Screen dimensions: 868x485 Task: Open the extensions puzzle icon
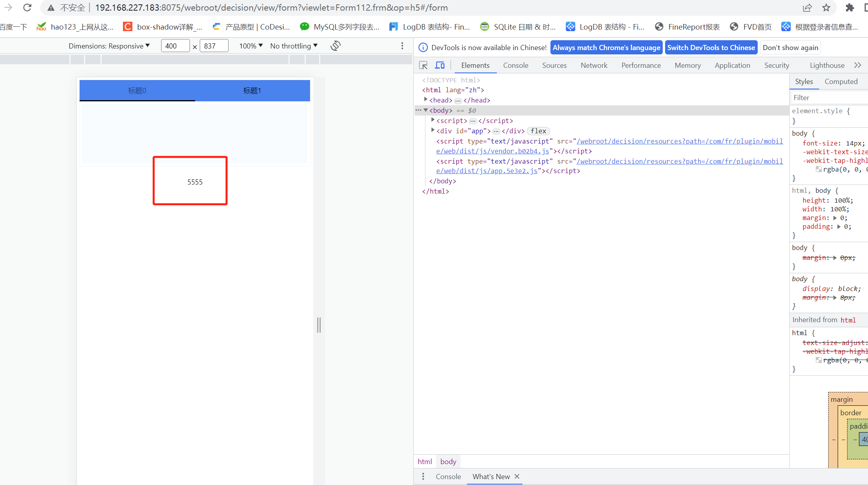tap(850, 7)
